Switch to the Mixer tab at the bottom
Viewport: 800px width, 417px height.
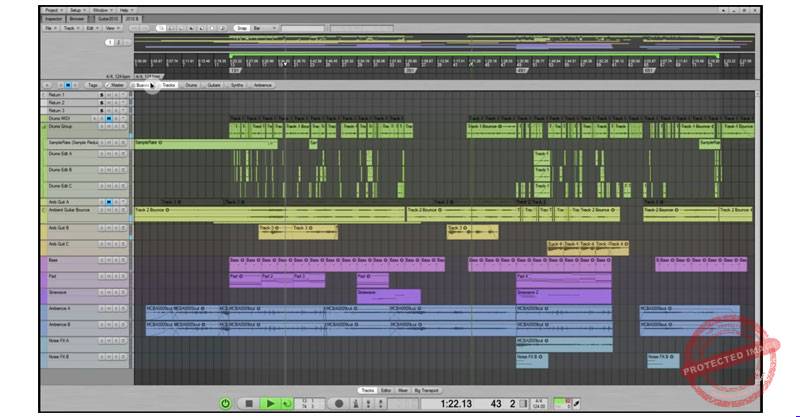coord(403,390)
